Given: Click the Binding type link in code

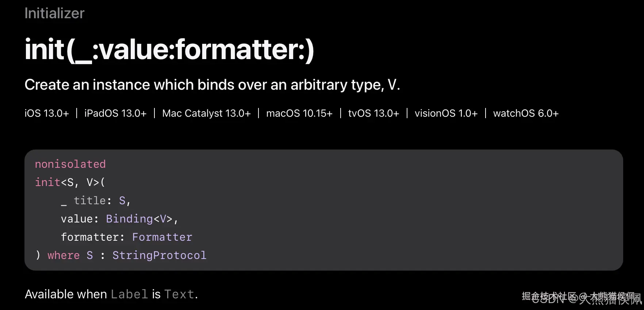Looking at the screenshot, I should coord(129,219).
